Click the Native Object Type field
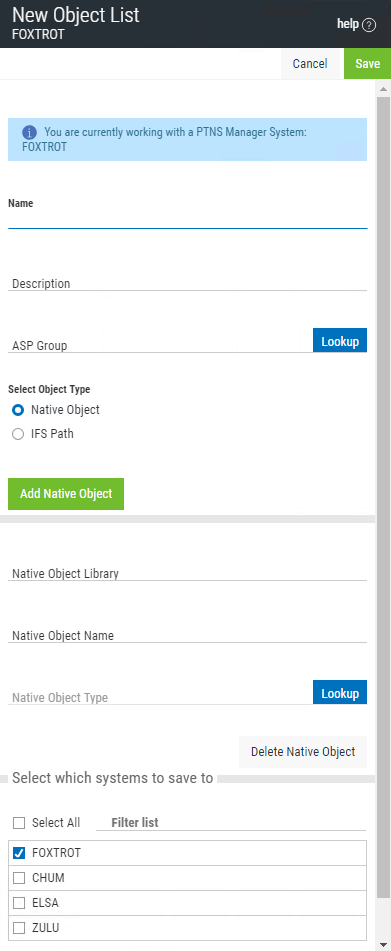Viewport: 391px width, 951px height. (160, 697)
